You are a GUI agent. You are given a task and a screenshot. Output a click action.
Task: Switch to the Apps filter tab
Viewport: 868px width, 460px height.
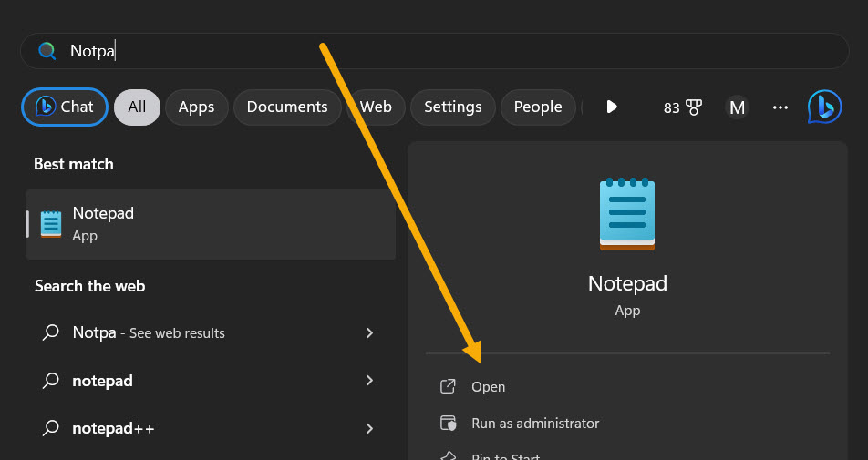197,107
